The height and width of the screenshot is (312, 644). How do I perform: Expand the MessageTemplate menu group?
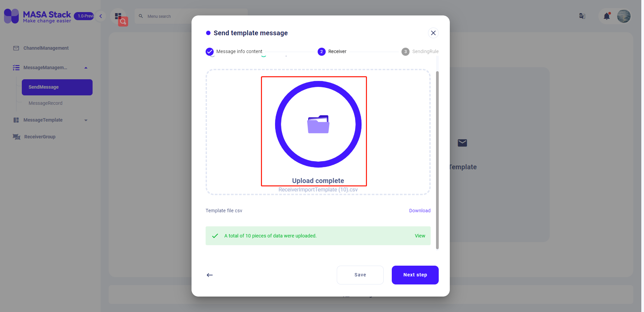[86, 120]
